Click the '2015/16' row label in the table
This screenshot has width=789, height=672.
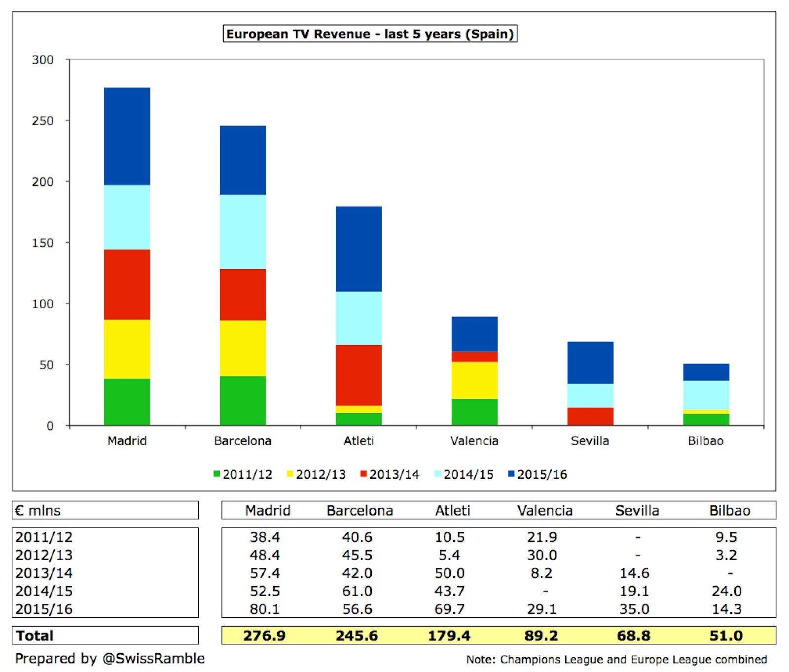pos(44,609)
